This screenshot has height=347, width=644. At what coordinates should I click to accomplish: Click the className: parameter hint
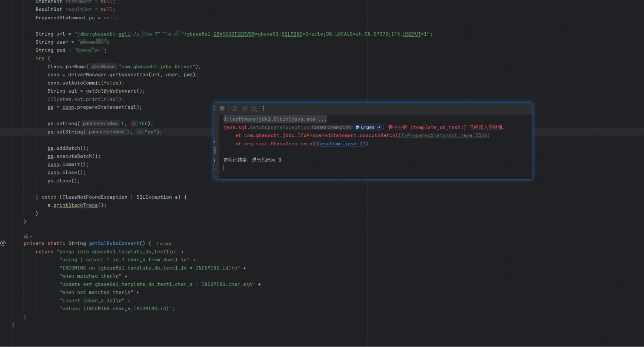(x=103, y=67)
